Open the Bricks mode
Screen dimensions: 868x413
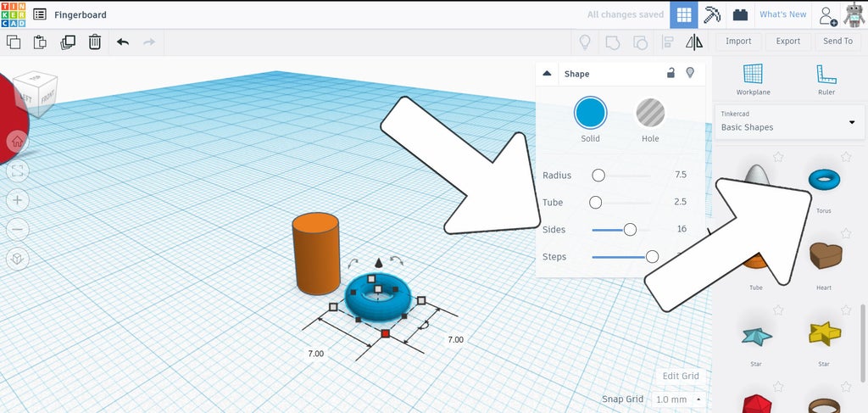[740, 15]
